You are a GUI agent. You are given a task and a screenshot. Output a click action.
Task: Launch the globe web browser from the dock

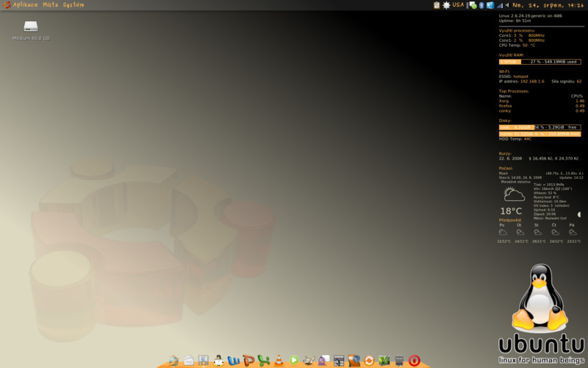(x=173, y=361)
